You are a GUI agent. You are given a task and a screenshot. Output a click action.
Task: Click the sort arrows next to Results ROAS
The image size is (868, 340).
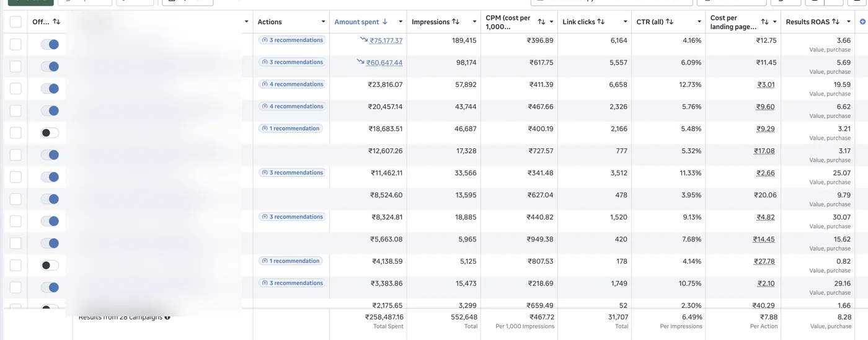(836, 22)
